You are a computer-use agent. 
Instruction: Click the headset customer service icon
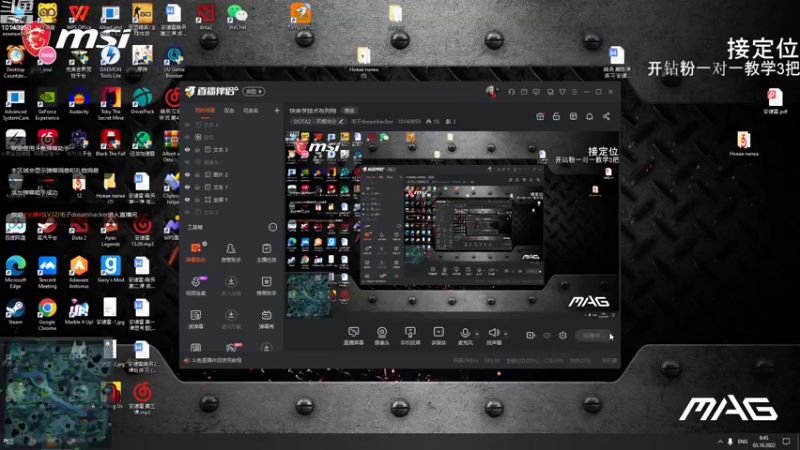coord(511,92)
